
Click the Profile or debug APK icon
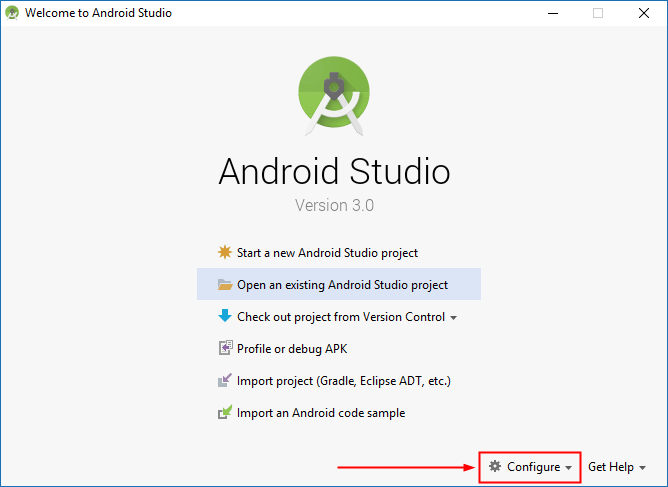click(x=225, y=348)
